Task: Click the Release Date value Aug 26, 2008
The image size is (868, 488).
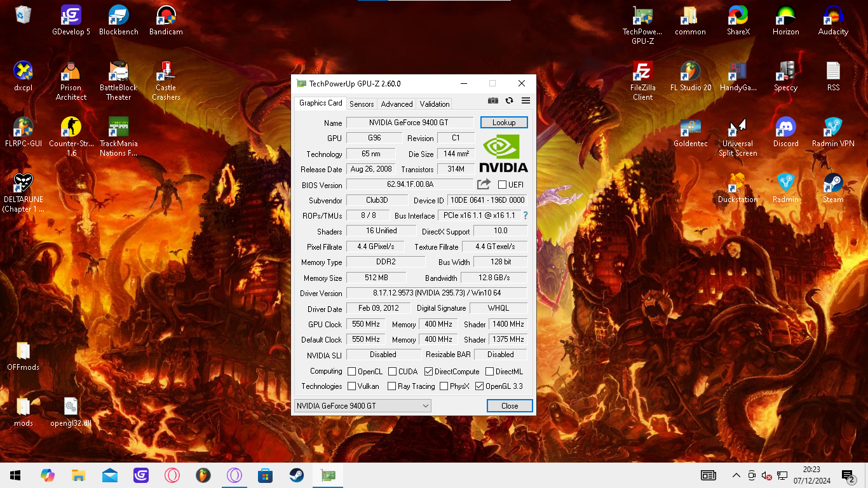Action: click(370, 169)
